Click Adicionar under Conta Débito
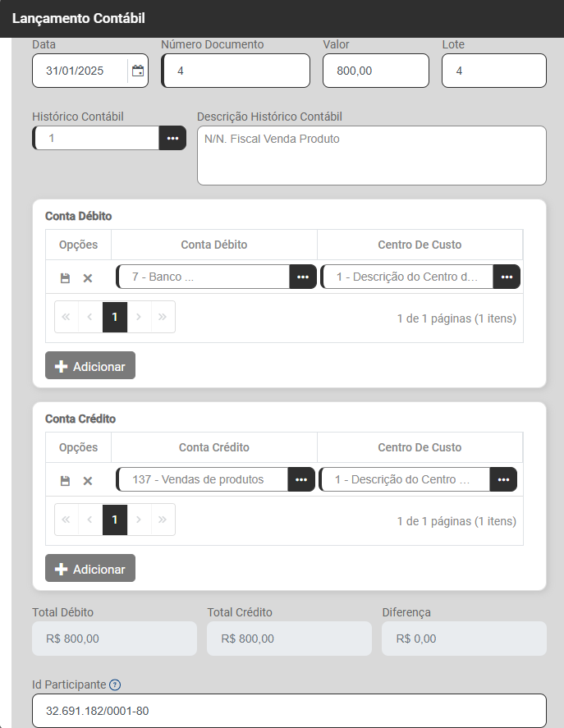The width and height of the screenshot is (564, 728). tap(90, 366)
